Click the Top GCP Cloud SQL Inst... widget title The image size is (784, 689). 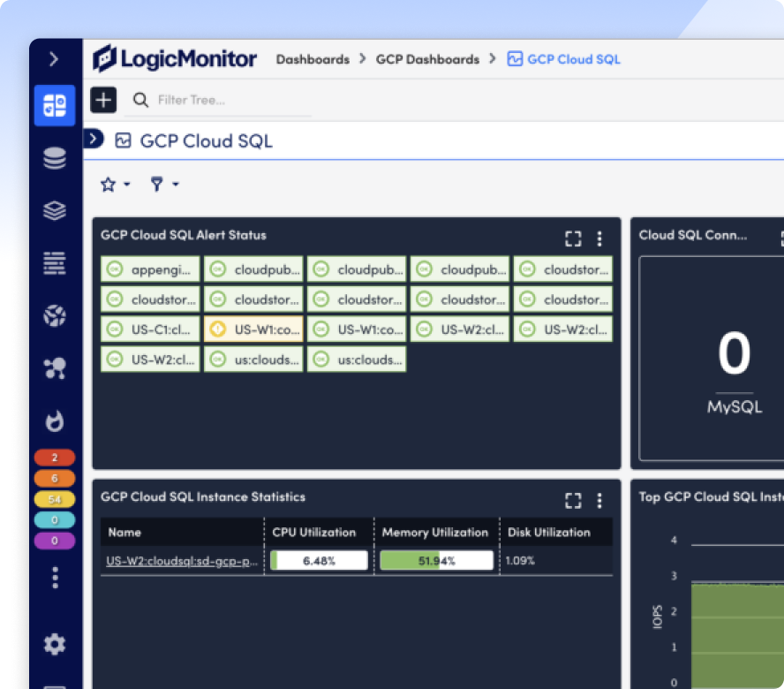(711, 496)
